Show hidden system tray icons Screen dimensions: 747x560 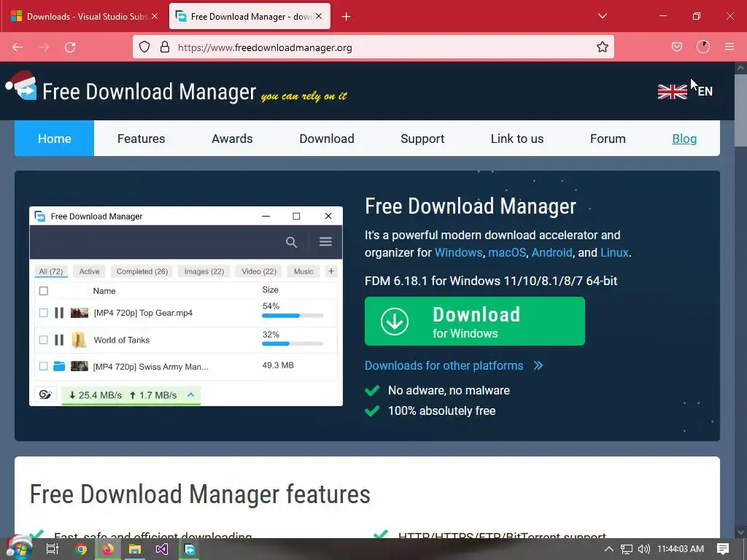coord(608,549)
